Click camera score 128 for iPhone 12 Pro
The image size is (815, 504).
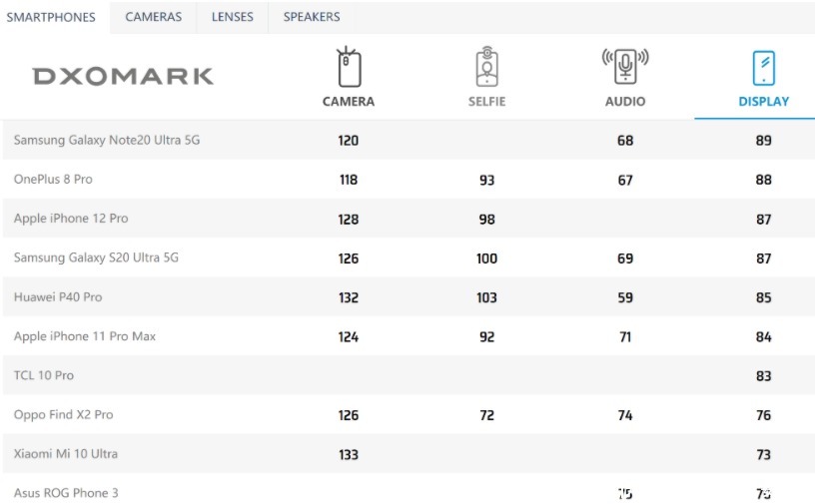click(x=349, y=220)
